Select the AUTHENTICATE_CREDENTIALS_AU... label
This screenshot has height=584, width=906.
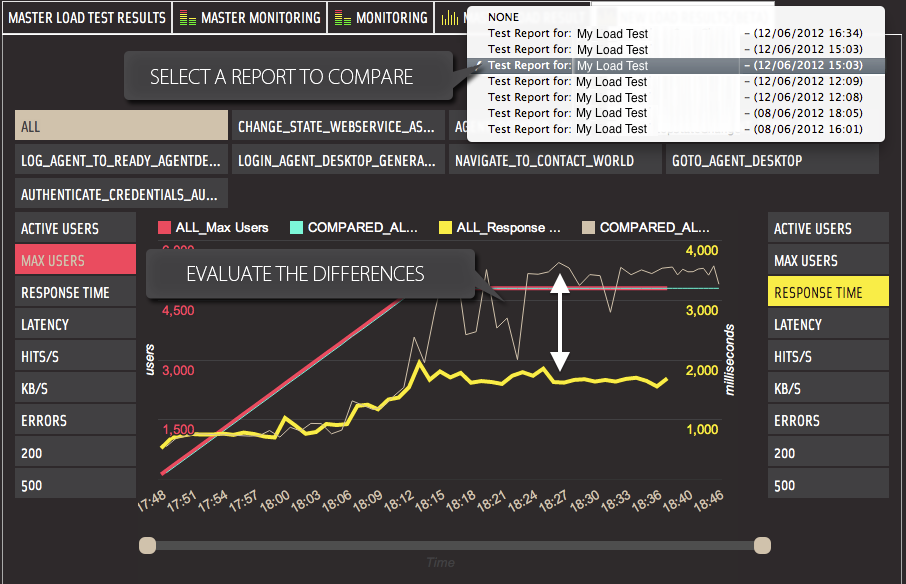point(121,194)
